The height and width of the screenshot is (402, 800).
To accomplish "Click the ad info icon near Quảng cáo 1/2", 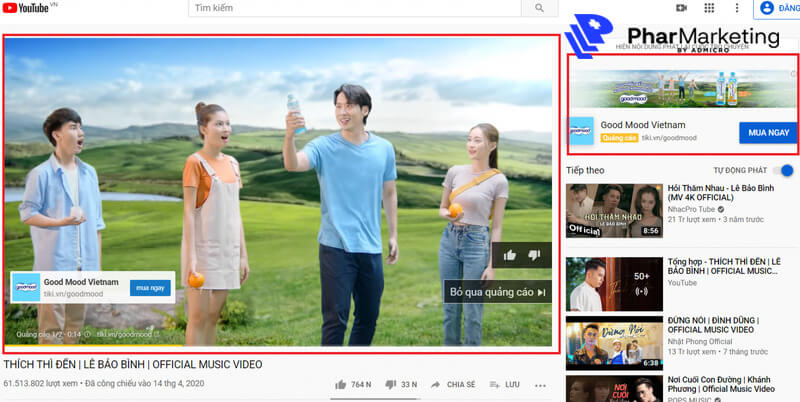I will pos(88,334).
